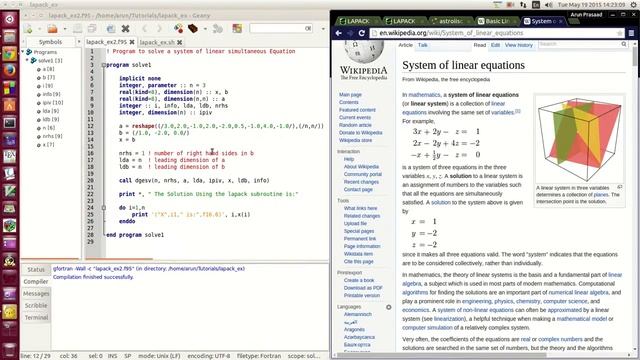Open dropdown arrow next to Build brick icon

pyautogui.click(x=205, y=29)
